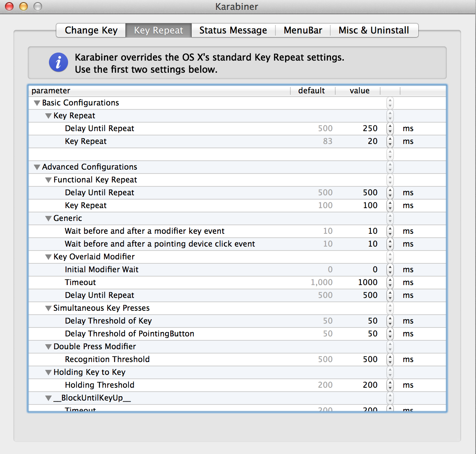Go to Misc & Uninstall tab
Viewport: 476px width, 454px height.
pos(374,30)
